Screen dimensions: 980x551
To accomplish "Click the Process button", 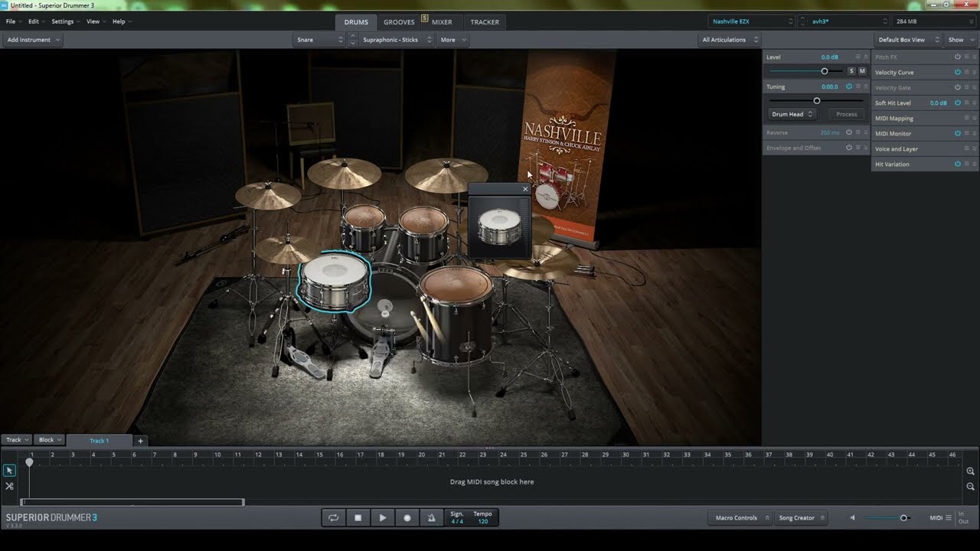I will (x=847, y=114).
